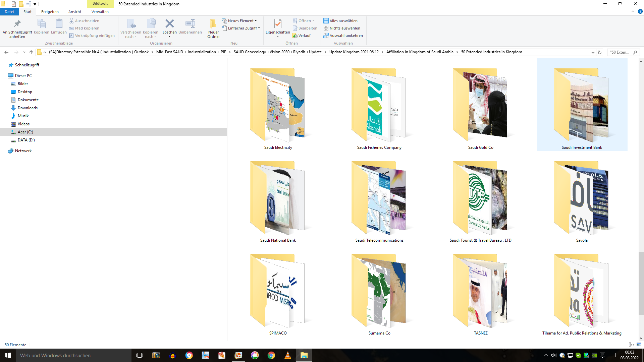Launch Google Chrome from taskbar
The height and width of the screenshot is (362, 644).
point(271,355)
